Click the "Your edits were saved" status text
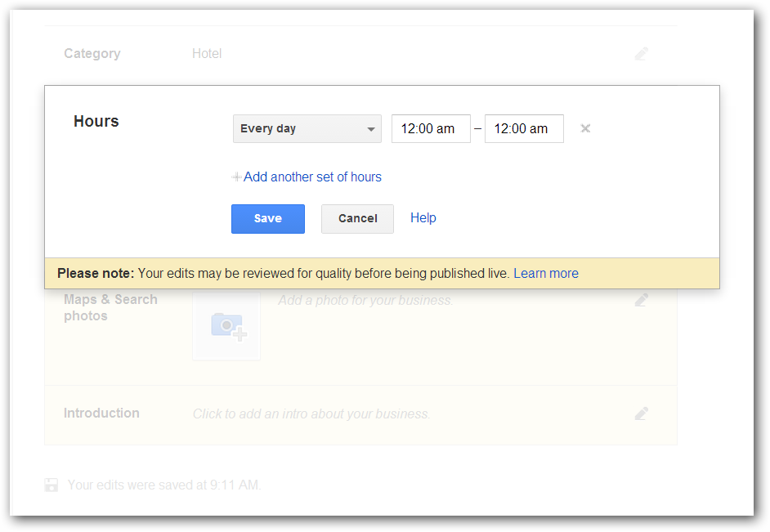The width and height of the screenshot is (770, 532). coord(163,485)
